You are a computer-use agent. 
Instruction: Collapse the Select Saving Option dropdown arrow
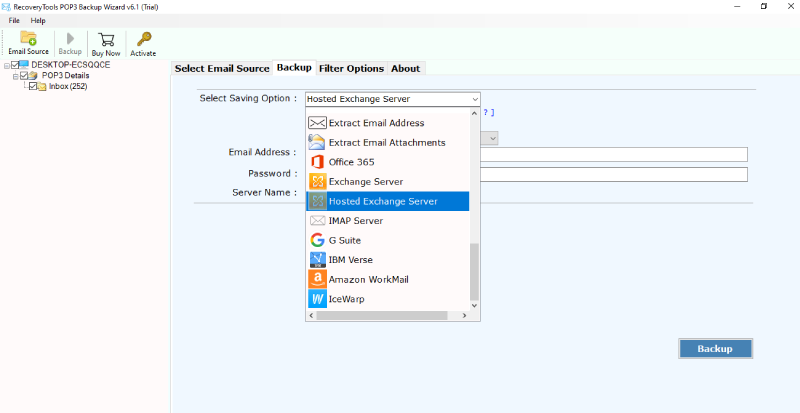[x=474, y=99]
